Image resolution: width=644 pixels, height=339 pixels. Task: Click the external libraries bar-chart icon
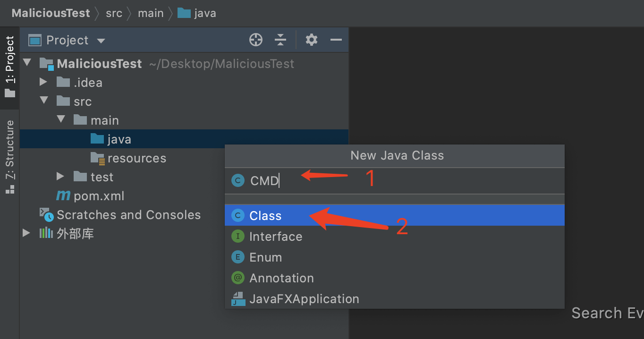click(x=46, y=233)
